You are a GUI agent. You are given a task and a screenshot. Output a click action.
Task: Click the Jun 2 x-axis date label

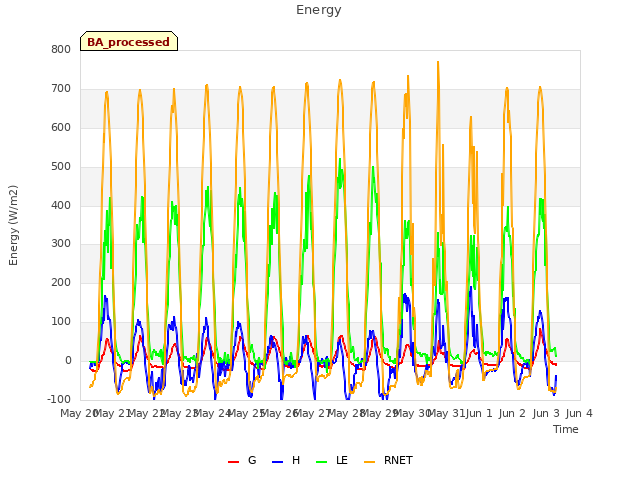pyautogui.click(x=512, y=413)
